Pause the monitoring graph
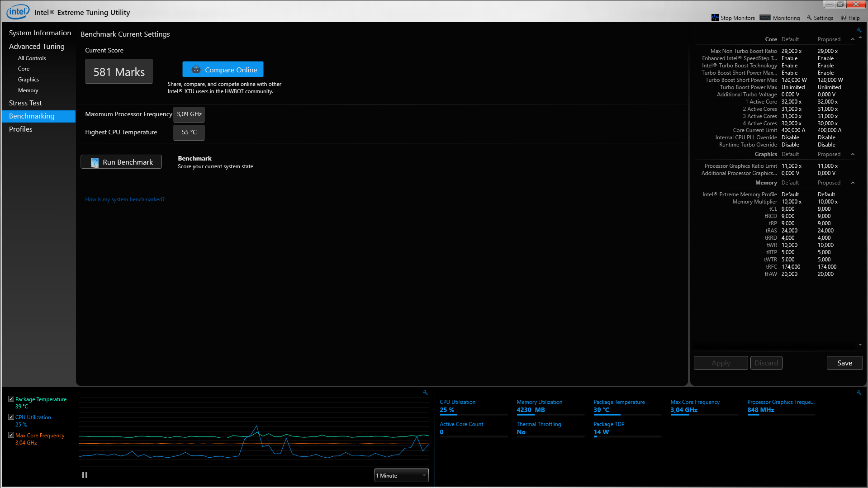 click(85, 475)
